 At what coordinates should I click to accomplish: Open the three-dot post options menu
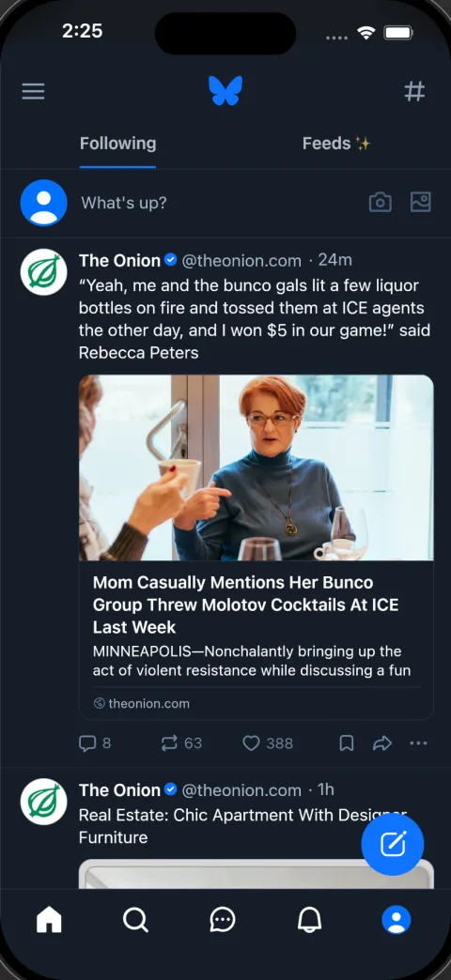click(418, 743)
